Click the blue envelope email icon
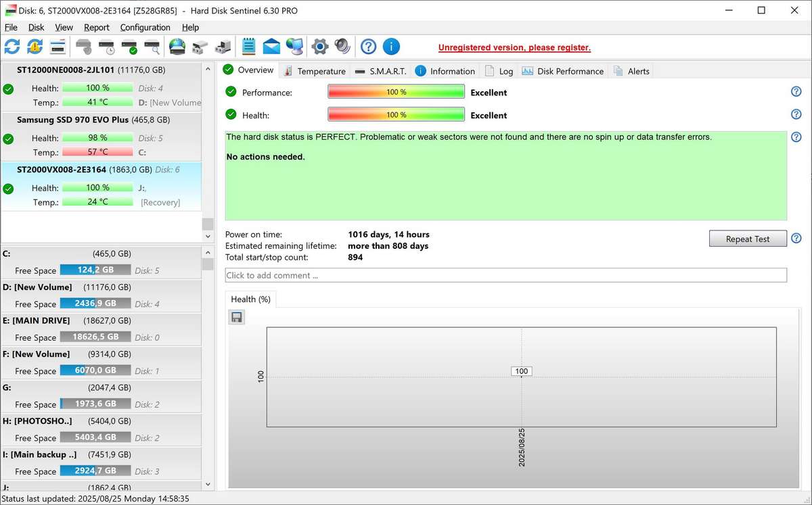812x505 pixels. [x=271, y=47]
